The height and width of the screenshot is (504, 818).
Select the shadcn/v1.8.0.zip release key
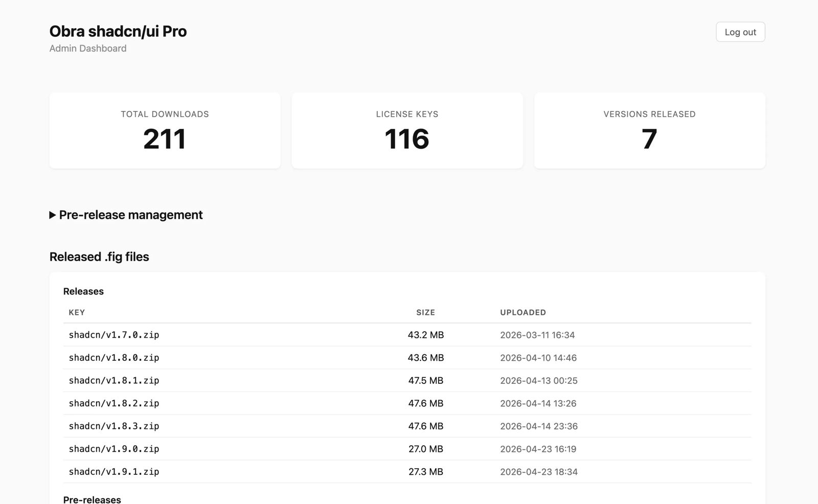tap(114, 358)
